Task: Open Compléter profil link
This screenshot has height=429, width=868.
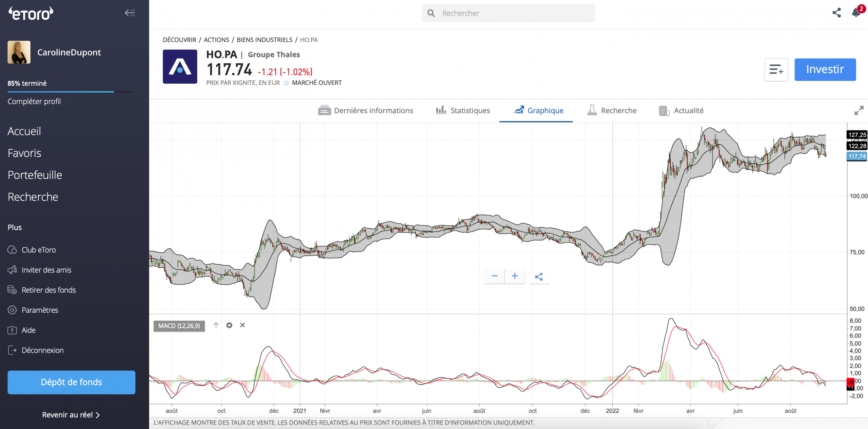Action: click(x=34, y=101)
